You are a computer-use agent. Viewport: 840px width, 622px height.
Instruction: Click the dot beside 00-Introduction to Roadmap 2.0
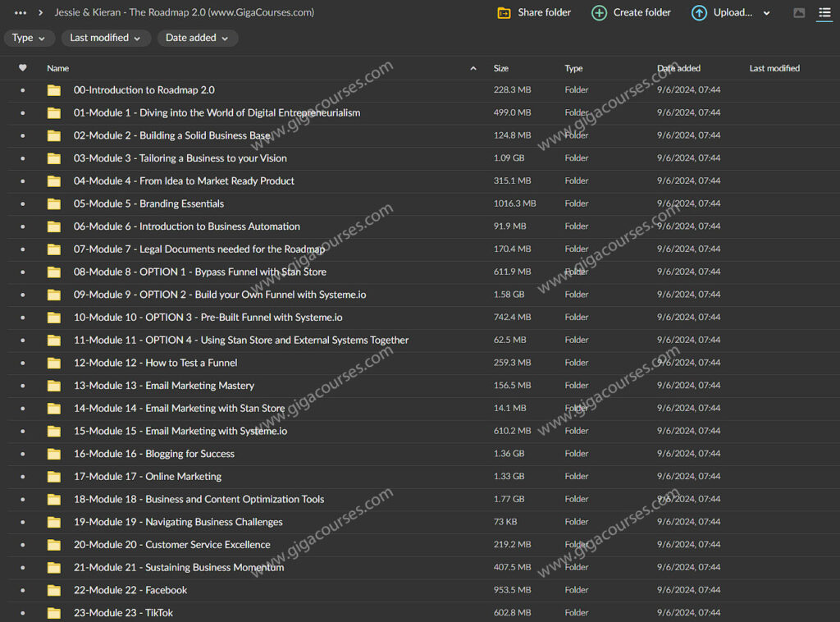23,90
